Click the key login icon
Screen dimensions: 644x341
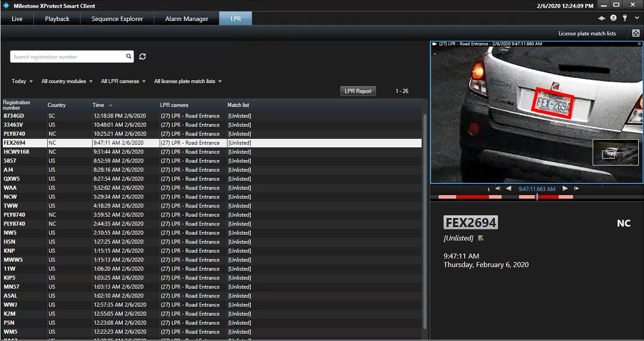pos(625,18)
